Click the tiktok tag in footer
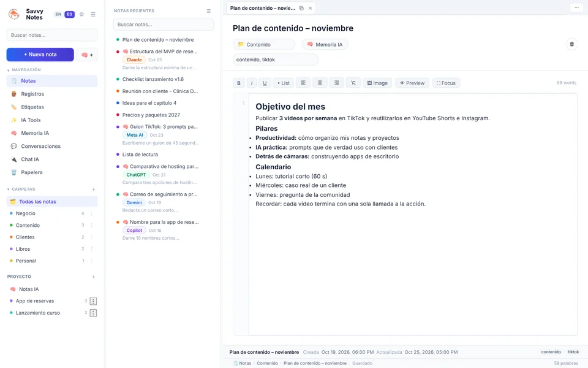Screen dimensions: 588x368 coord(573,352)
